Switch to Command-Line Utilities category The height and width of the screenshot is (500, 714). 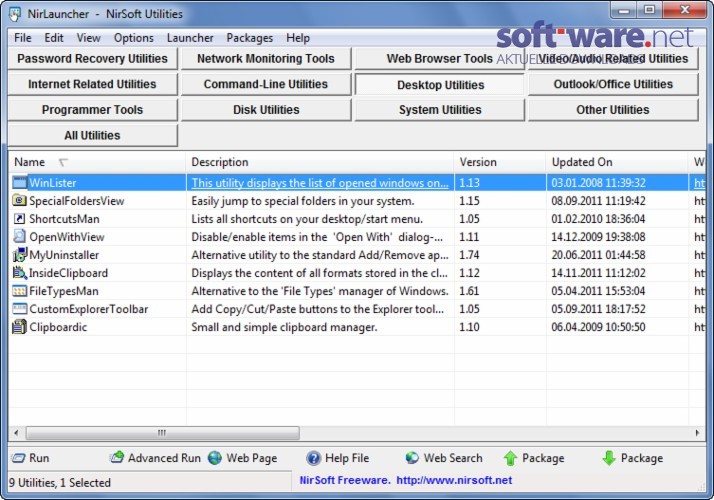tap(266, 84)
